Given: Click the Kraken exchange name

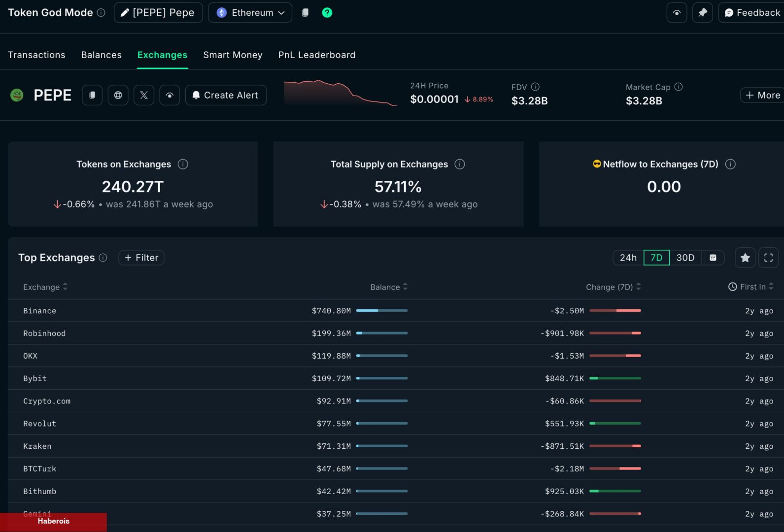Looking at the screenshot, I should click(x=37, y=446).
